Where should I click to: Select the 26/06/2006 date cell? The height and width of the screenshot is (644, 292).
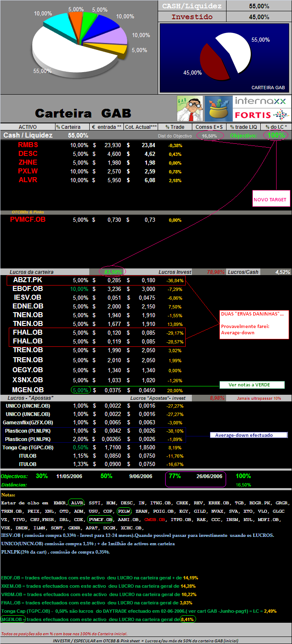tap(209, 476)
